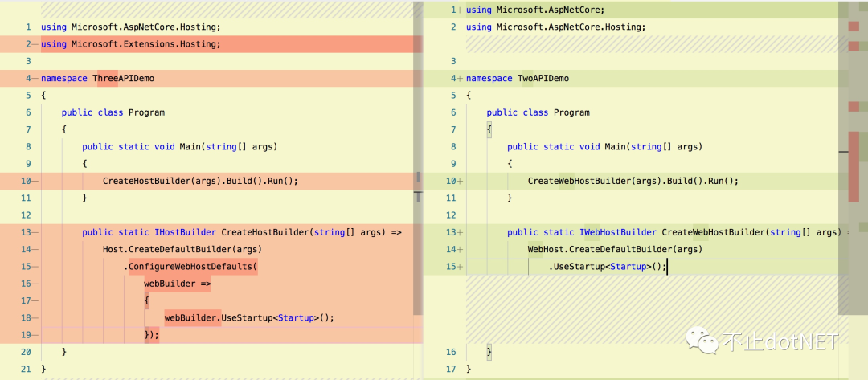Click the deletion marker beside left line 19
The height and width of the screenshot is (380, 868).
(35, 335)
